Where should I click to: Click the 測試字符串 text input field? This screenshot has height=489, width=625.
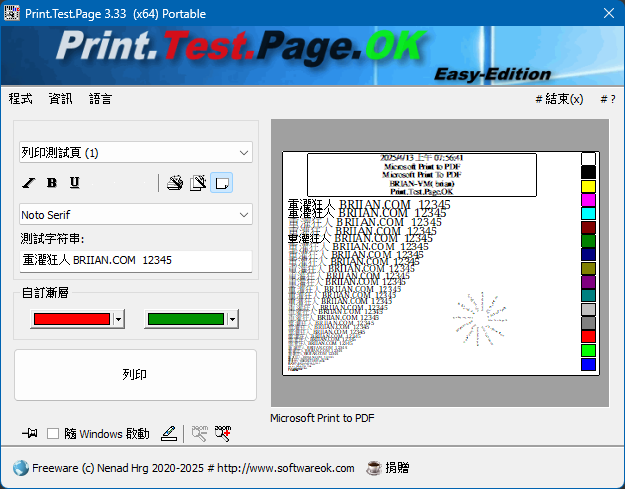[135, 260]
